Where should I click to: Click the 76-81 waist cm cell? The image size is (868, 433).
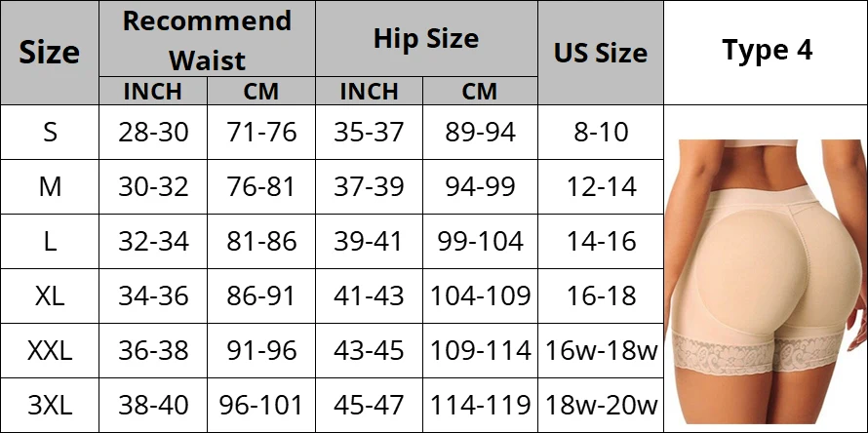[261, 187]
